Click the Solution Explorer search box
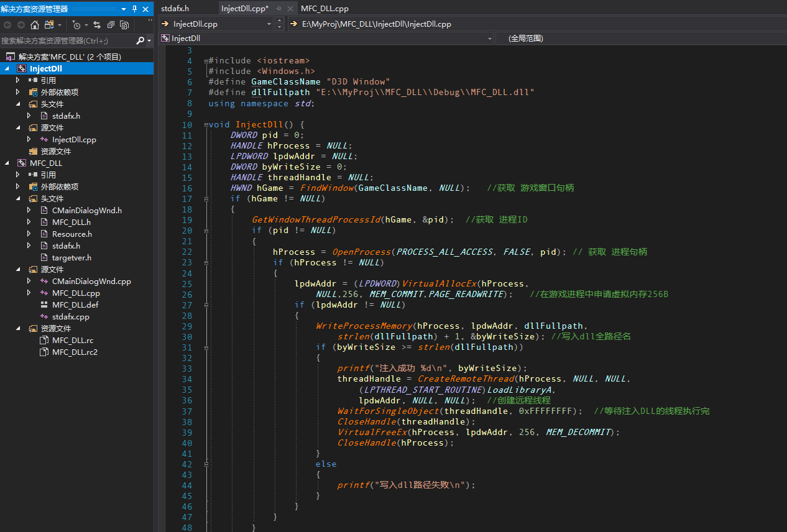Screen dimensions: 787x532 (x=67, y=40)
